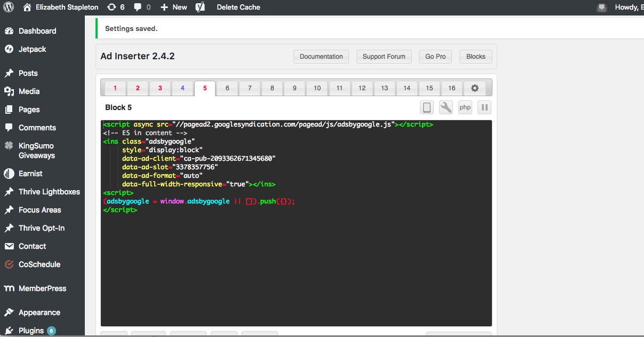644x337 pixels.
Task: Switch to block tab 10
Action: point(317,88)
